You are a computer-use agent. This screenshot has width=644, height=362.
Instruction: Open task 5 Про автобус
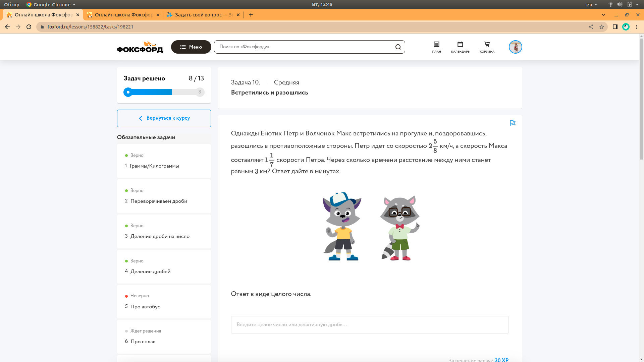pos(164,302)
